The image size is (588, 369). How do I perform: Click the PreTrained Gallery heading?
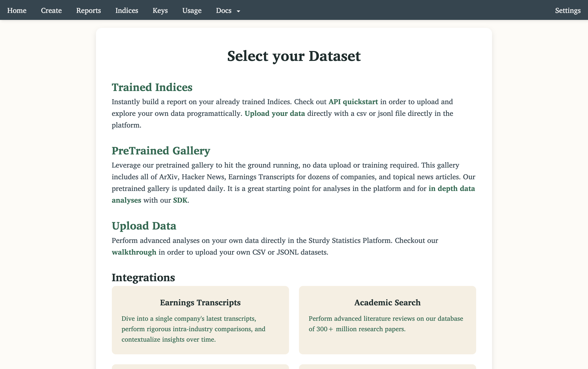161,151
